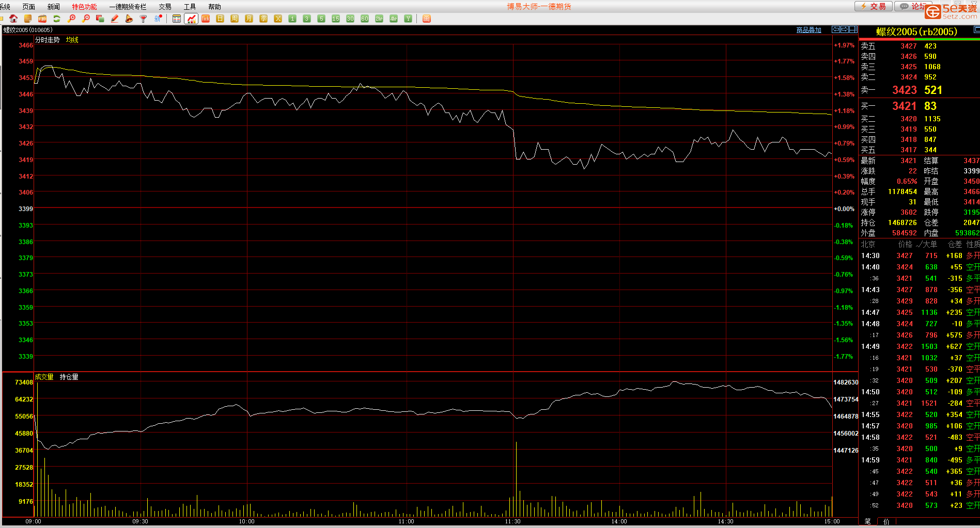Toggle the side panel layout icon
Image resolution: width=980 pixels, height=528 pixels.
point(853,29)
